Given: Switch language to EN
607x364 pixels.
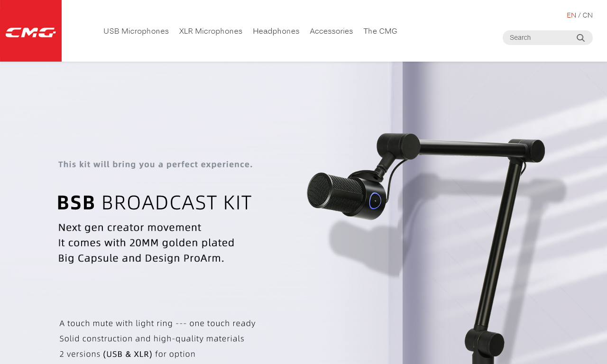Looking at the screenshot, I should [571, 15].
